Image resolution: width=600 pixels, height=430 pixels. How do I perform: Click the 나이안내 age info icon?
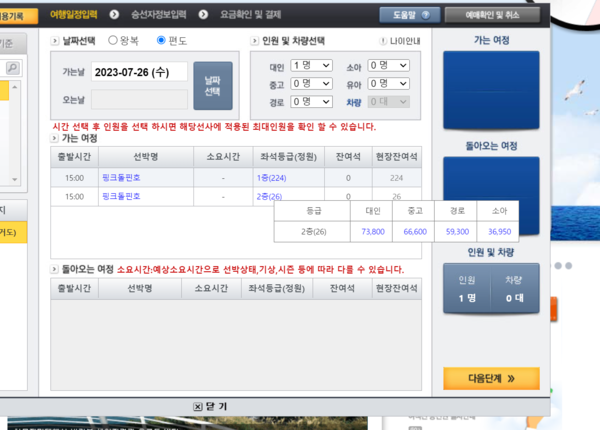point(383,41)
